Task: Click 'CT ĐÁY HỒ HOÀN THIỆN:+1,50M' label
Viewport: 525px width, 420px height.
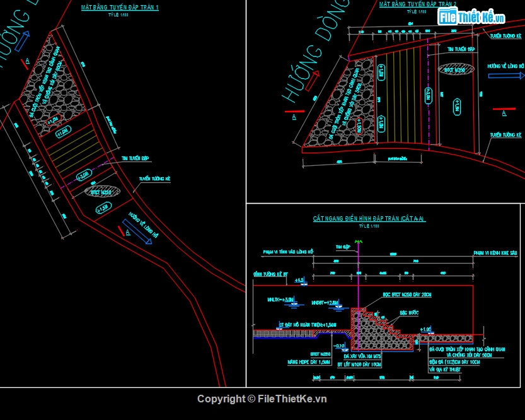Action: 308,325
